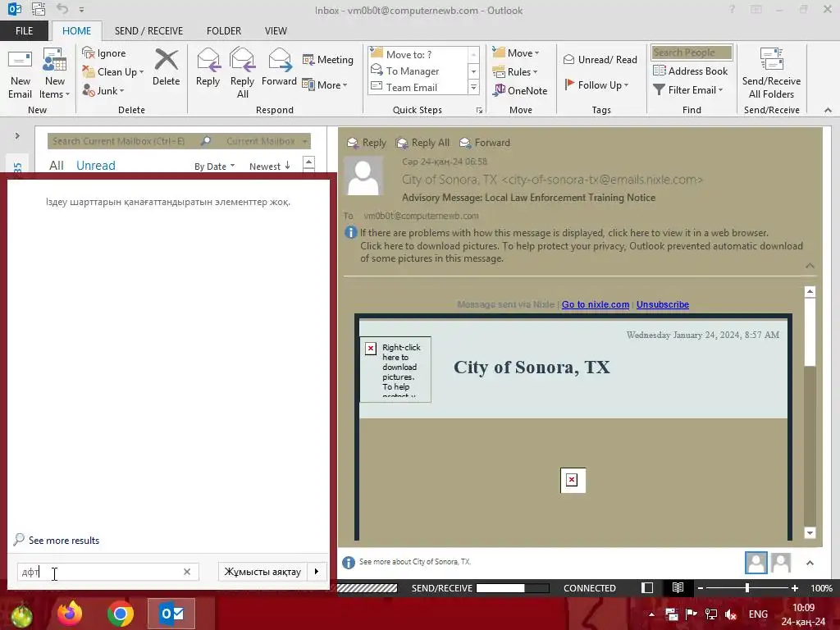This screenshot has height=630, width=840.
Task: Create a New Email
Action: pyautogui.click(x=20, y=74)
